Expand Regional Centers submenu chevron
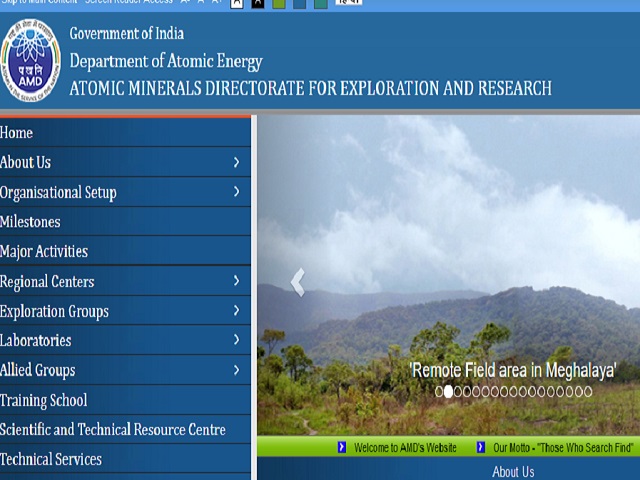 (236, 281)
